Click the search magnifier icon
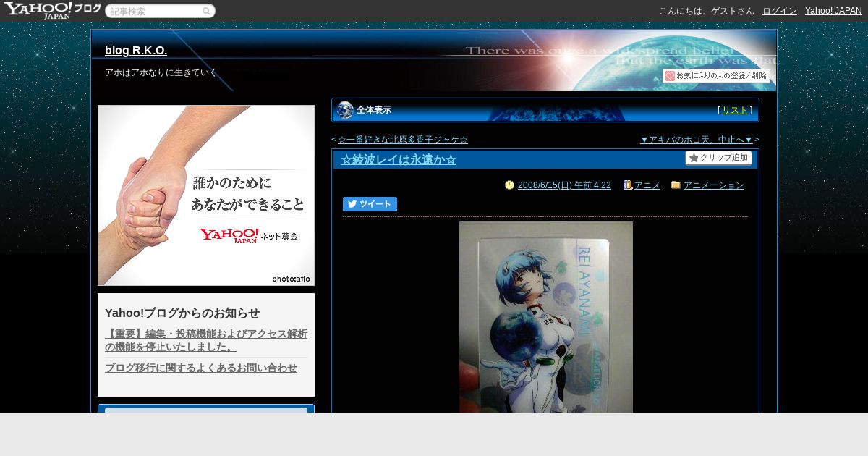This screenshot has width=868, height=456. point(206,11)
